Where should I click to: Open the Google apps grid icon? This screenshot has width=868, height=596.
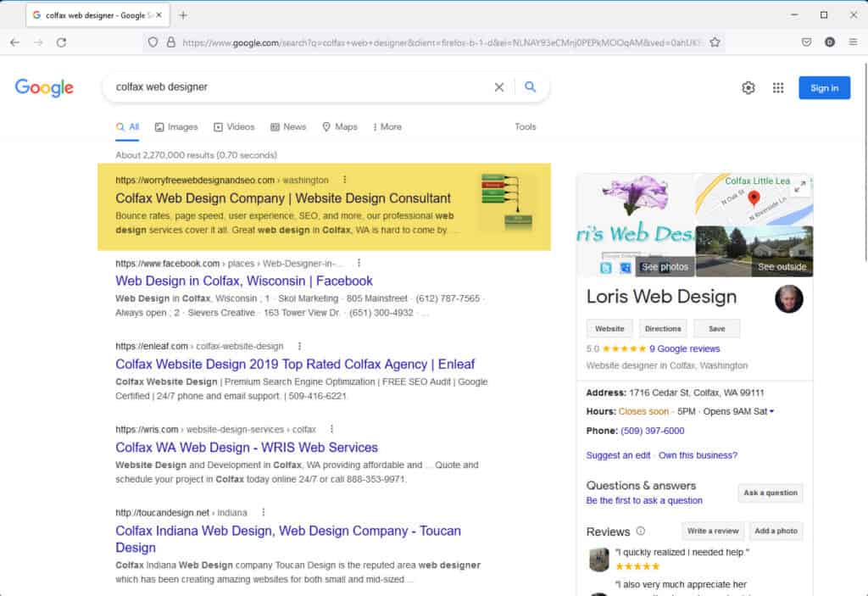pos(778,87)
